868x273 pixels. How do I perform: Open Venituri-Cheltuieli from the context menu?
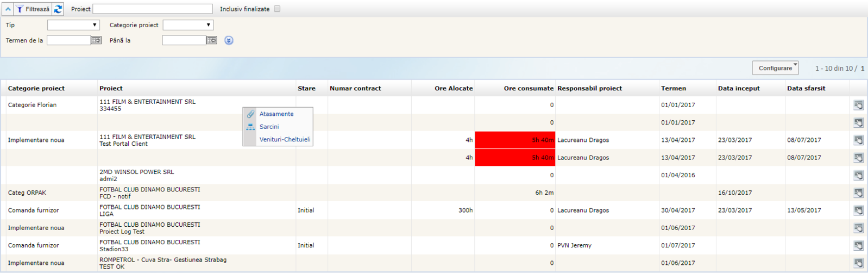click(285, 140)
